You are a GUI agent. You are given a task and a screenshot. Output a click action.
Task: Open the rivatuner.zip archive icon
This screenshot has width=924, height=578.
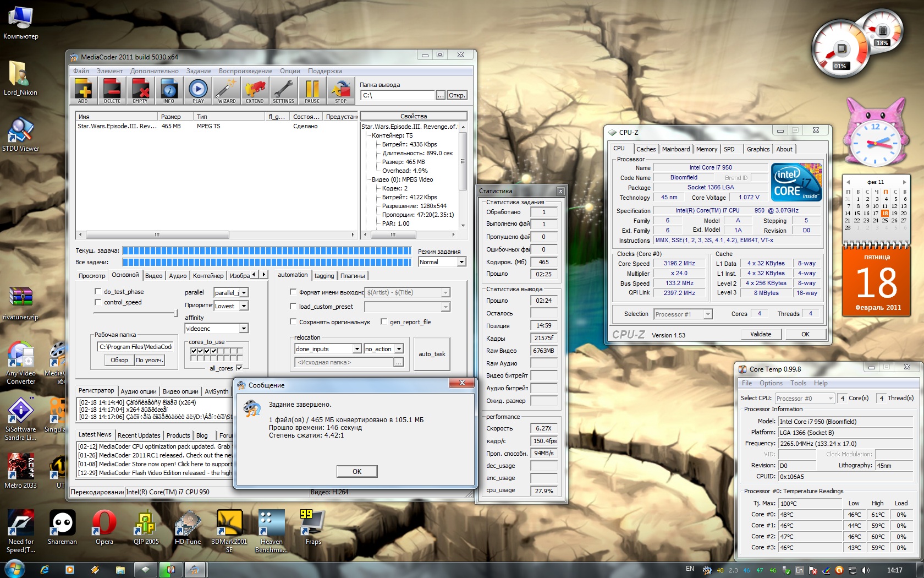pyautogui.click(x=21, y=303)
